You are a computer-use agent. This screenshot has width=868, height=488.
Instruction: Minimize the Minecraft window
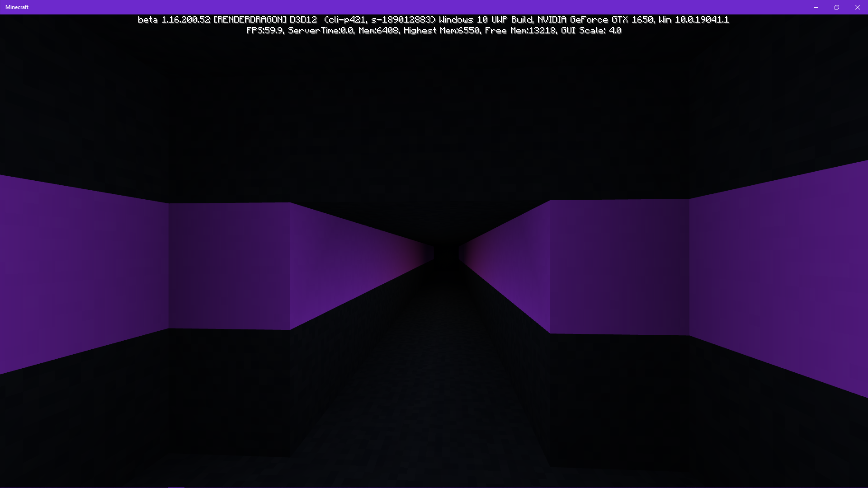coord(816,7)
